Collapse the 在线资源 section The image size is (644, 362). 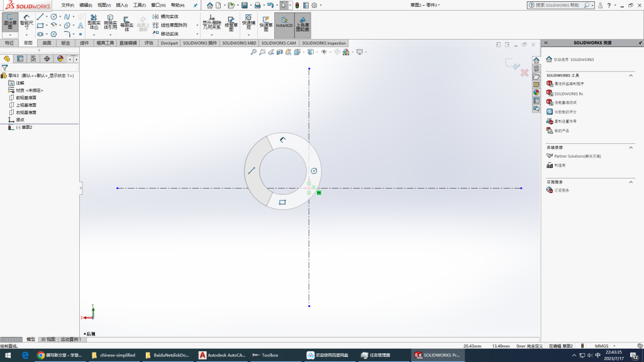coord(632,147)
